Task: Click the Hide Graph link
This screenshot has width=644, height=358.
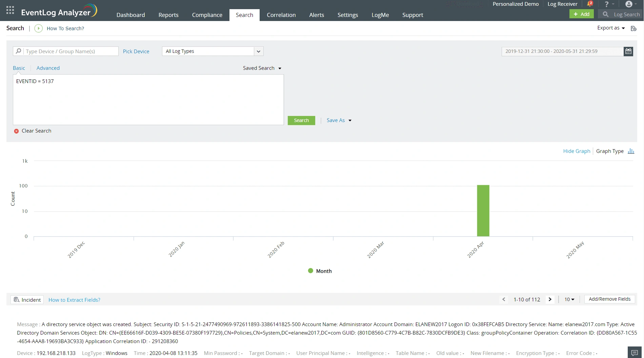Action: click(x=577, y=151)
